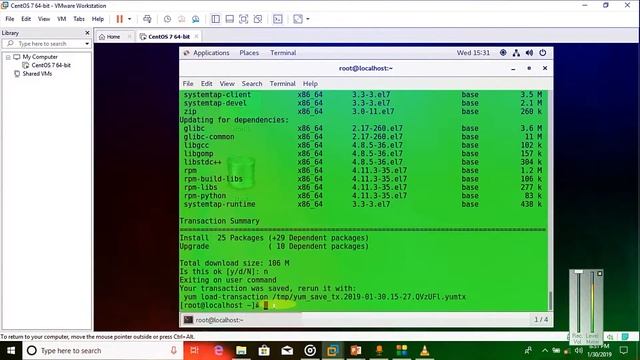640x360 pixels.
Task: Open the console view icon in toolbar
Action: pos(278,19)
